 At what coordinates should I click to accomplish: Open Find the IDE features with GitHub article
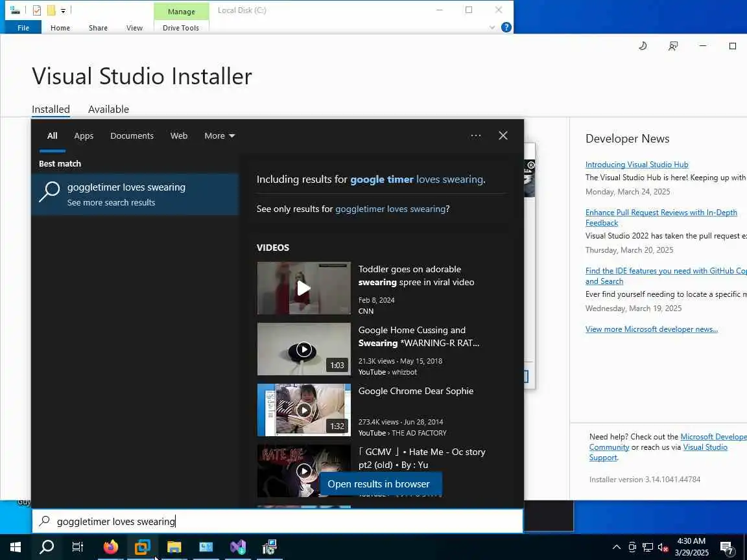[x=666, y=275]
